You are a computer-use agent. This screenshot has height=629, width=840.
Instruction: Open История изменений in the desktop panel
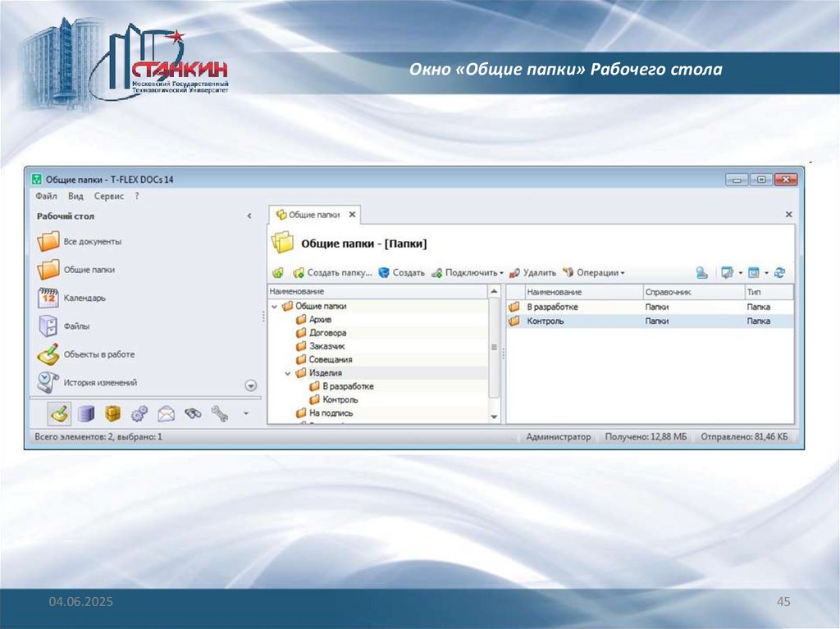99,382
